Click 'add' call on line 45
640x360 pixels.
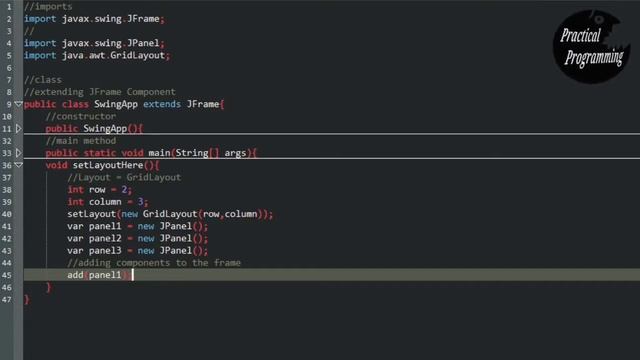76,276
